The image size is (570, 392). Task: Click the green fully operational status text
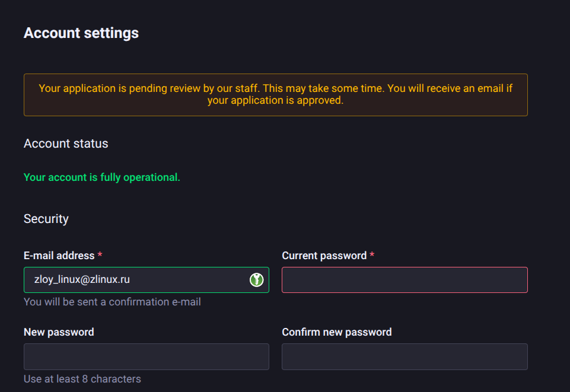click(x=101, y=177)
